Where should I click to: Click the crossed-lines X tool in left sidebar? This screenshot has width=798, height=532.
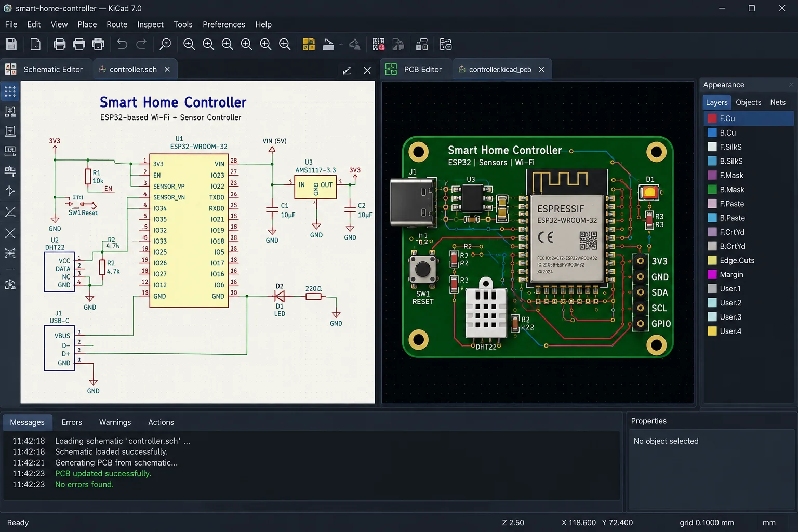coord(10,233)
